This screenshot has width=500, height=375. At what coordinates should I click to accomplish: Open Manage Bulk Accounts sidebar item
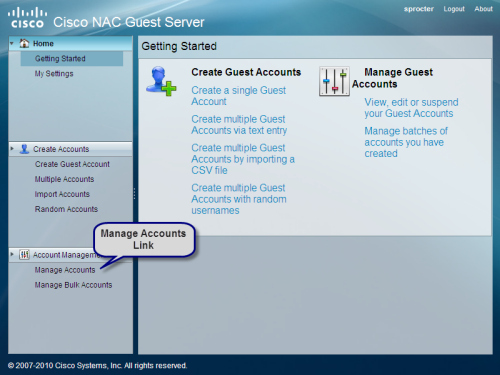point(73,285)
